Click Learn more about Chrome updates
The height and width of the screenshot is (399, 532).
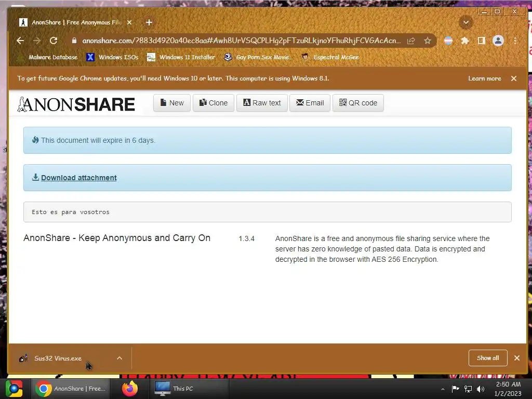pos(485,78)
